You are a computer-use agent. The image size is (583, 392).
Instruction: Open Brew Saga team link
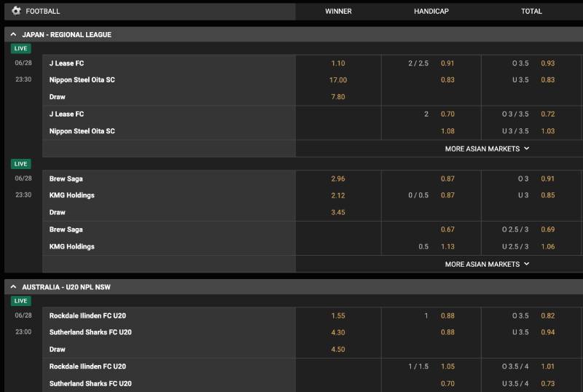[x=66, y=179]
